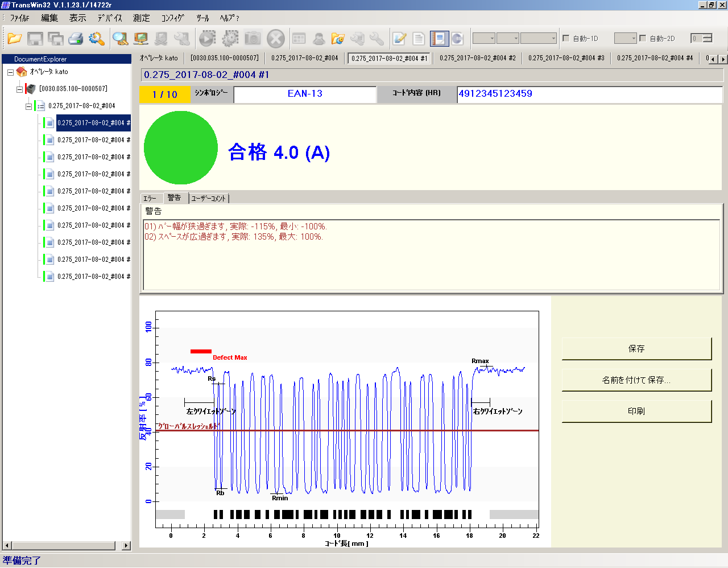Image resolution: width=728 pixels, height=568 pixels.
Task: Click the magnifier search device icon
Action: [120, 39]
